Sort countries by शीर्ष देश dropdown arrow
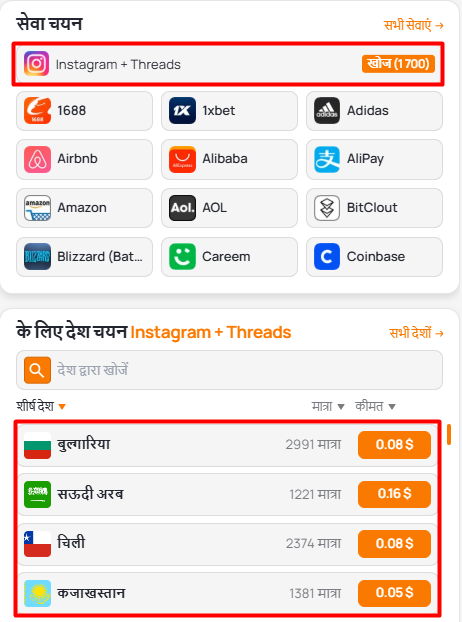Screen dimensions: 462x622 coord(62,407)
